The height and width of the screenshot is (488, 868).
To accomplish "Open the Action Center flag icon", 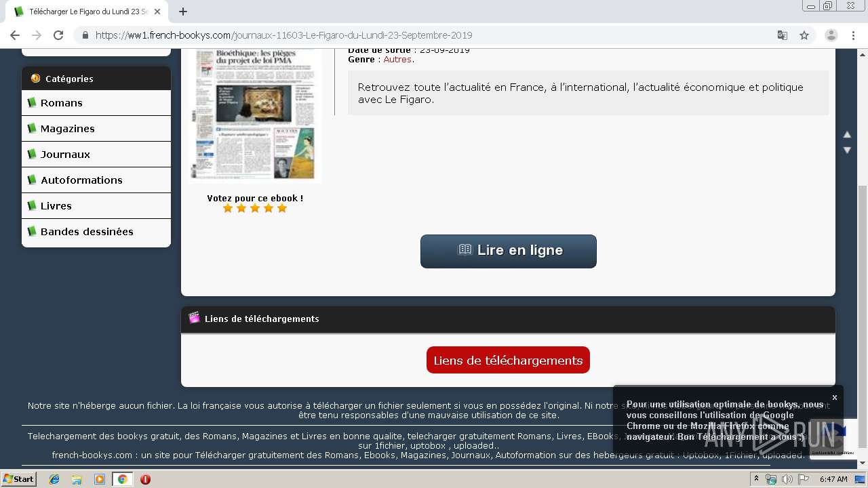I will 804,479.
